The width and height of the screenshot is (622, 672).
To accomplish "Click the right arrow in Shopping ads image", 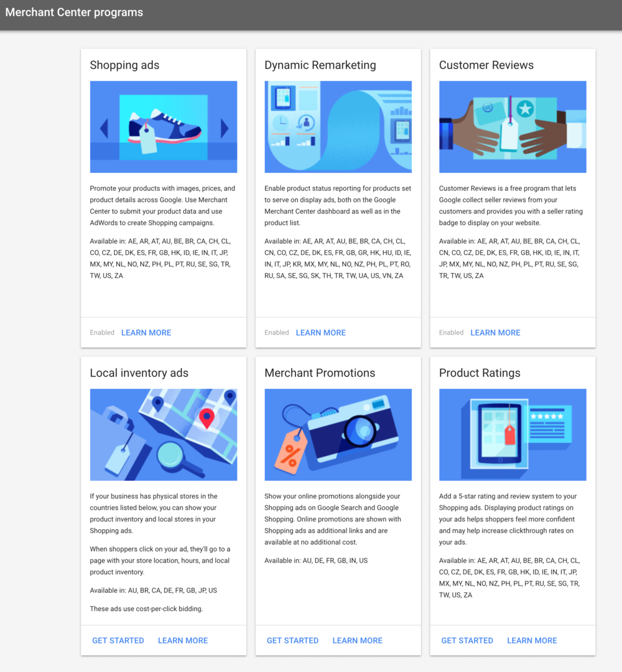I will point(225,128).
